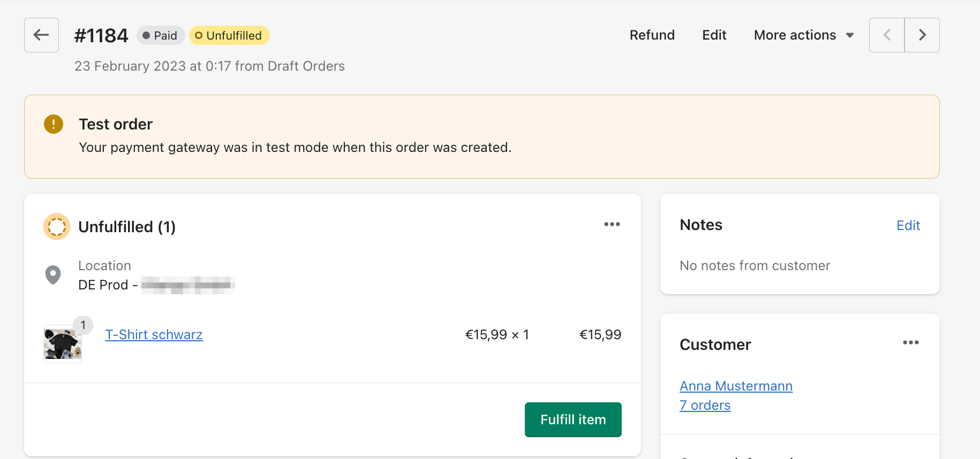
Task: Click the T-shirt product thumbnail
Action: coord(63,344)
